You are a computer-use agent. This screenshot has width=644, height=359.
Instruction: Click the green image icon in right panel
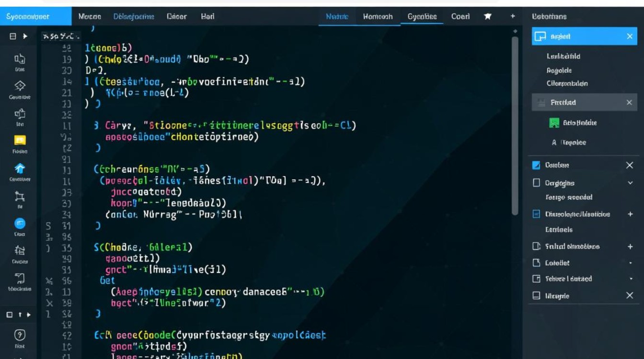pyautogui.click(x=554, y=123)
